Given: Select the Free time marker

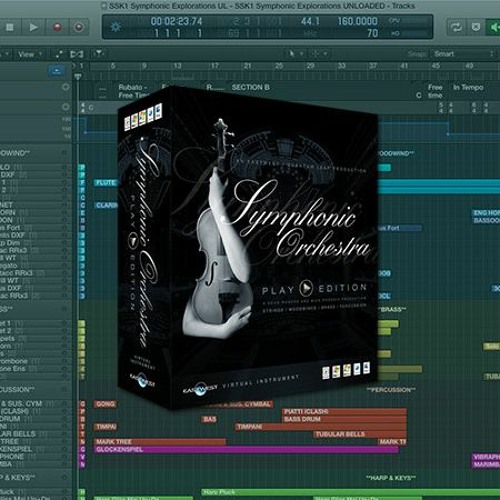Looking at the screenshot, I should (x=435, y=91).
